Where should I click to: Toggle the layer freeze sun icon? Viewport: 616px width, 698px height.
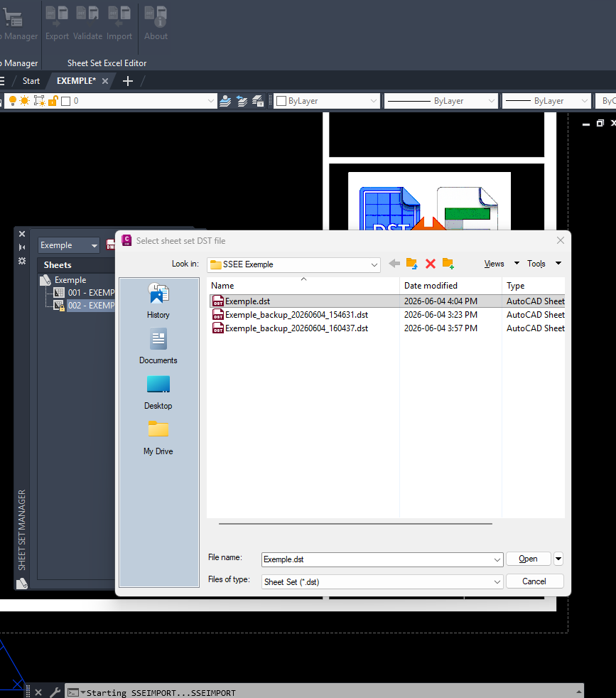25,101
